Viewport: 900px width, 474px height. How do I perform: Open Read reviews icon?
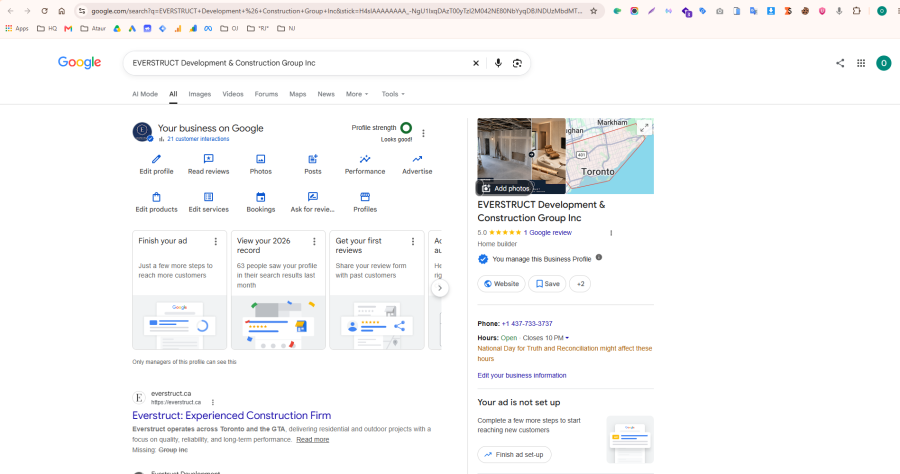click(x=208, y=159)
